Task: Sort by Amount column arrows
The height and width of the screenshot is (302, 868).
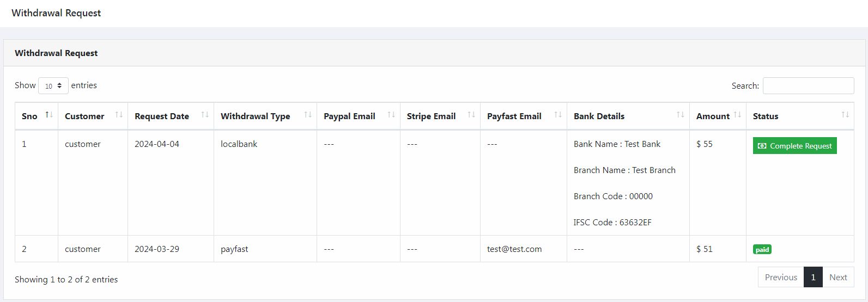Action: [737, 115]
